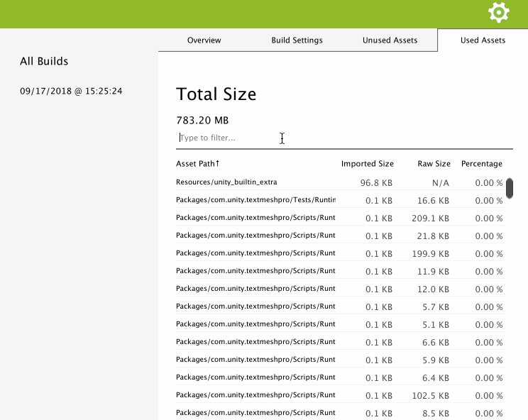
Task: Click the 783.20 MB total size value
Action: point(202,121)
